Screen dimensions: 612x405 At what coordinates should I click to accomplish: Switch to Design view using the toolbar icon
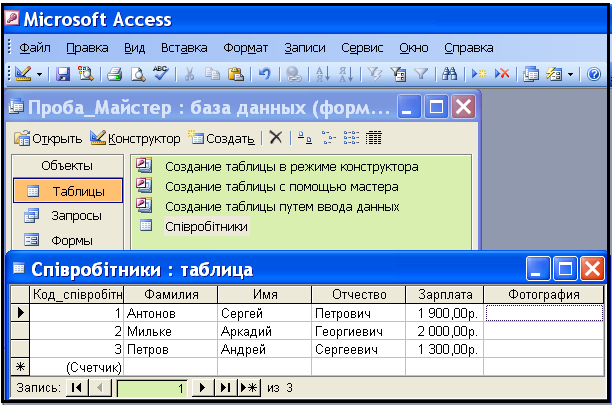pyautogui.click(x=23, y=73)
